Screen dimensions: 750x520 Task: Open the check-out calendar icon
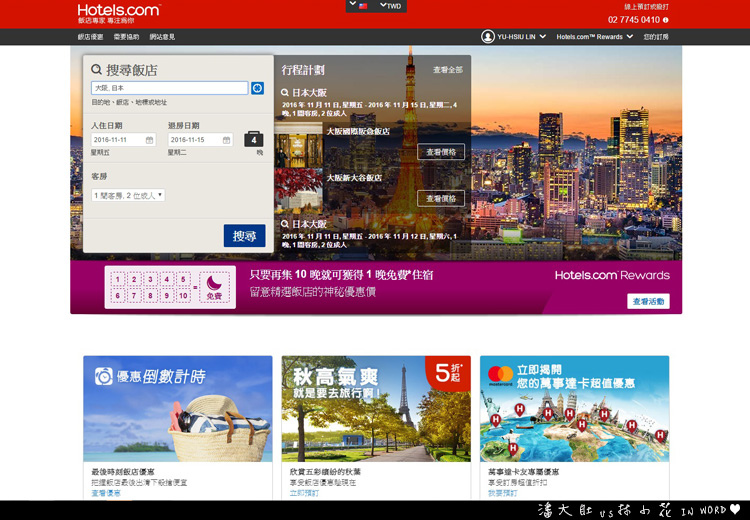226,140
